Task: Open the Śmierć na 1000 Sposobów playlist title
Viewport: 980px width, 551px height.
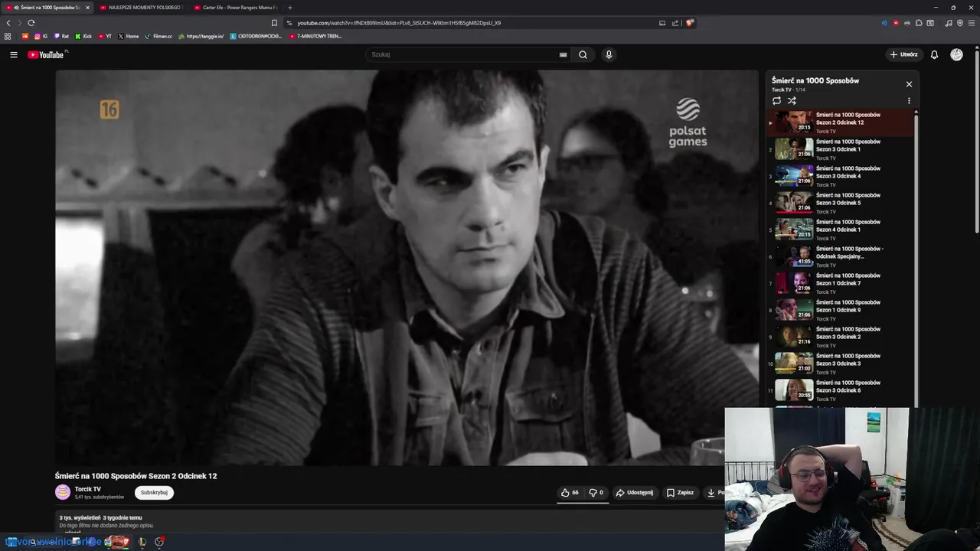Action: coord(815,80)
